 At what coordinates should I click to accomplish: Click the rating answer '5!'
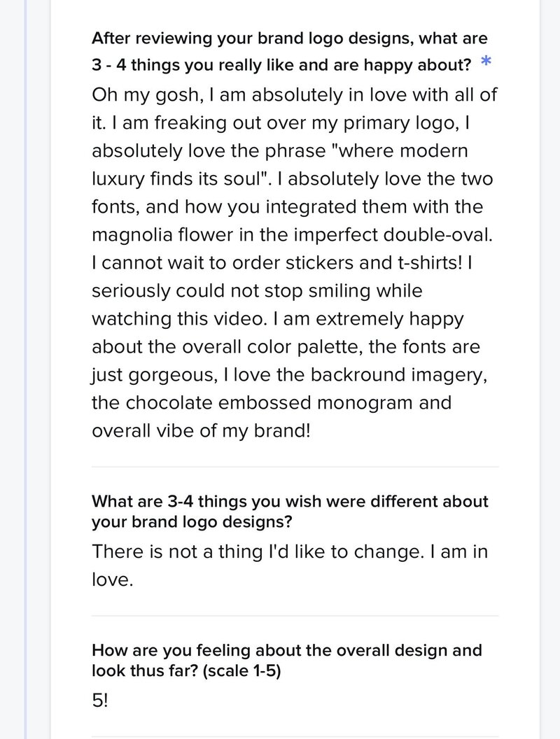point(100,701)
